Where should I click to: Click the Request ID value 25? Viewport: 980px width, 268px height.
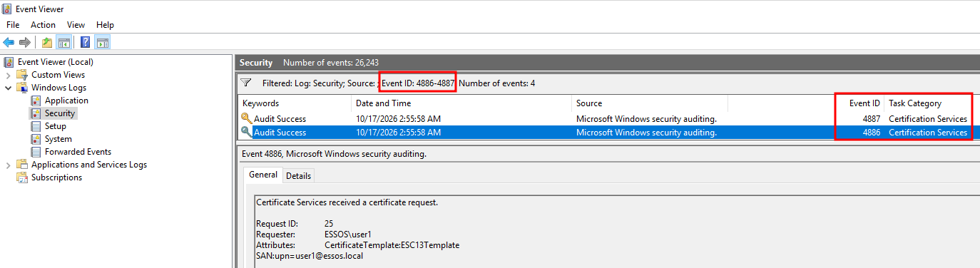pyautogui.click(x=329, y=224)
